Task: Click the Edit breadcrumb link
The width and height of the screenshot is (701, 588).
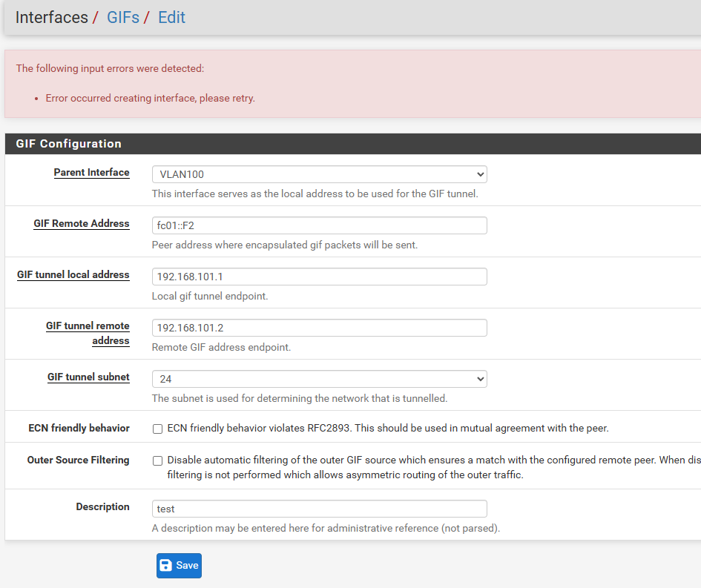Action: (171, 17)
